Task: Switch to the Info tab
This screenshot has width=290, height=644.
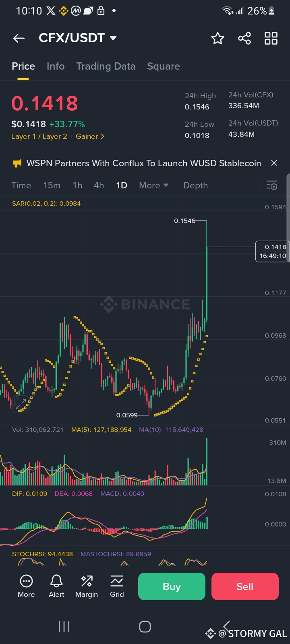Action: click(56, 66)
